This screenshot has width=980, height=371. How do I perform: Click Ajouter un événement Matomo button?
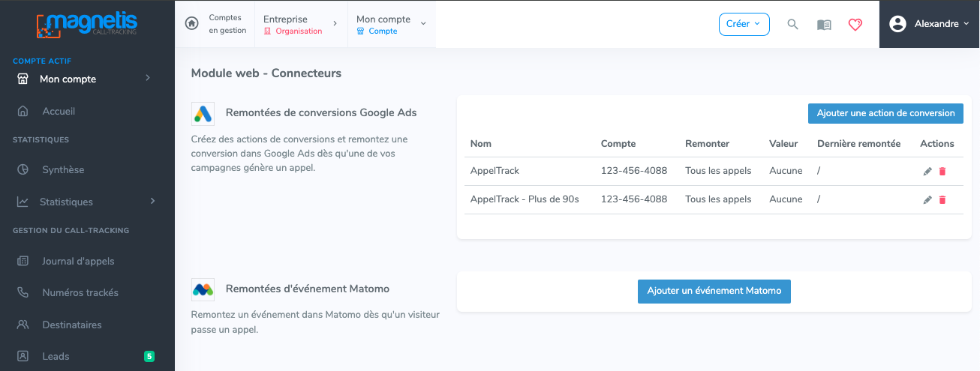tap(714, 291)
